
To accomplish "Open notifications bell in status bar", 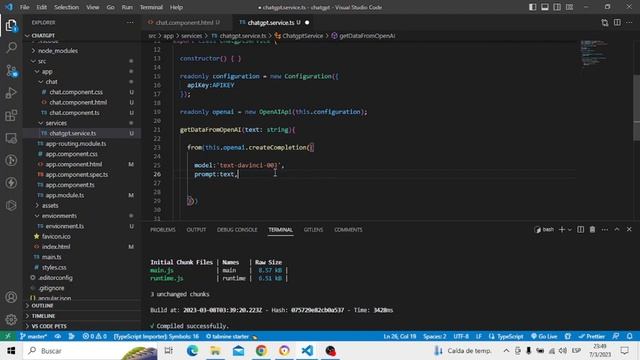I will point(629,336).
